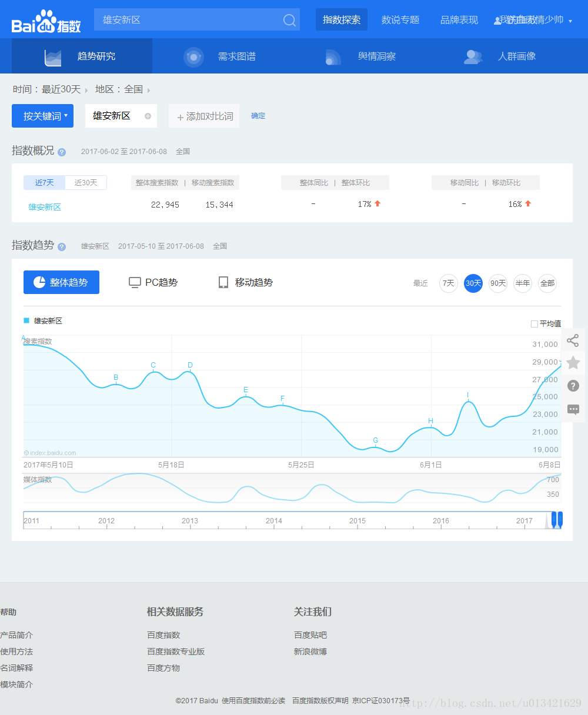
Task: Open 百度方物 footer link
Action: coord(163,668)
